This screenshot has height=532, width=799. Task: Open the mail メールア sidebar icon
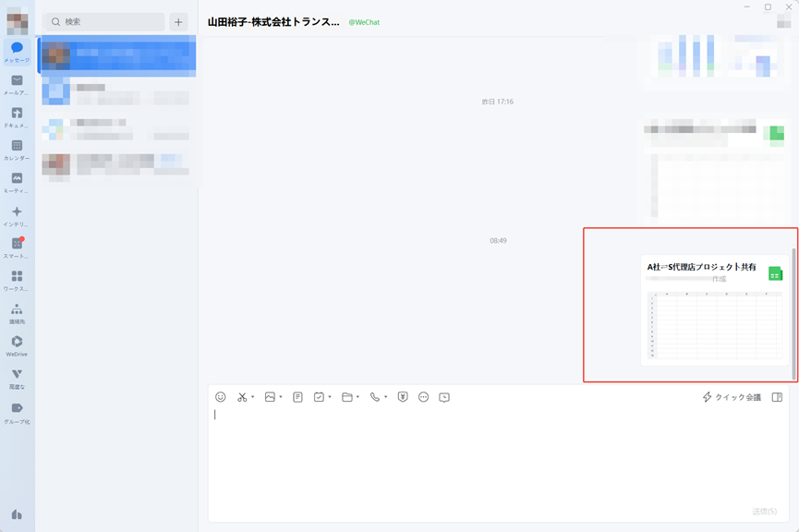(x=17, y=85)
